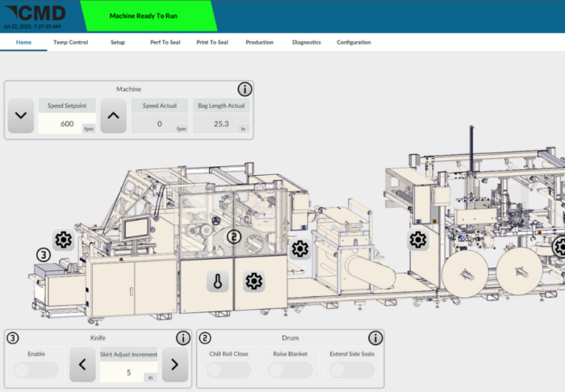Edit the Speed Setpoint value 600
The image size is (565, 392).
coord(67,123)
